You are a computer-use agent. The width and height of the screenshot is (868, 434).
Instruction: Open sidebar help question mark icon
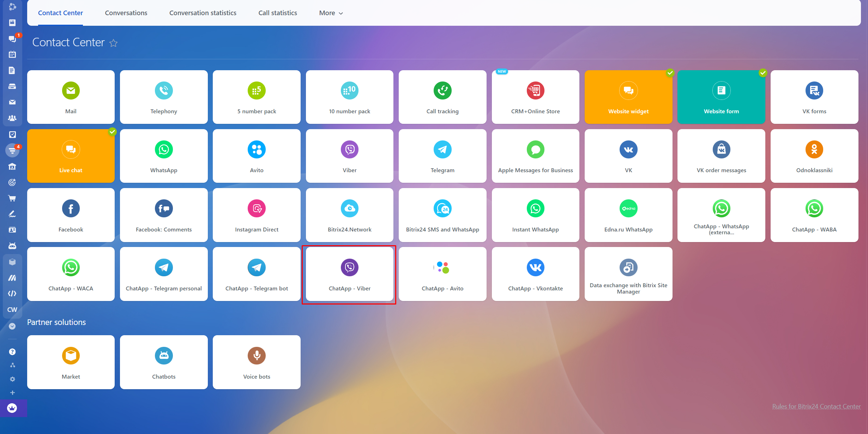coord(12,352)
